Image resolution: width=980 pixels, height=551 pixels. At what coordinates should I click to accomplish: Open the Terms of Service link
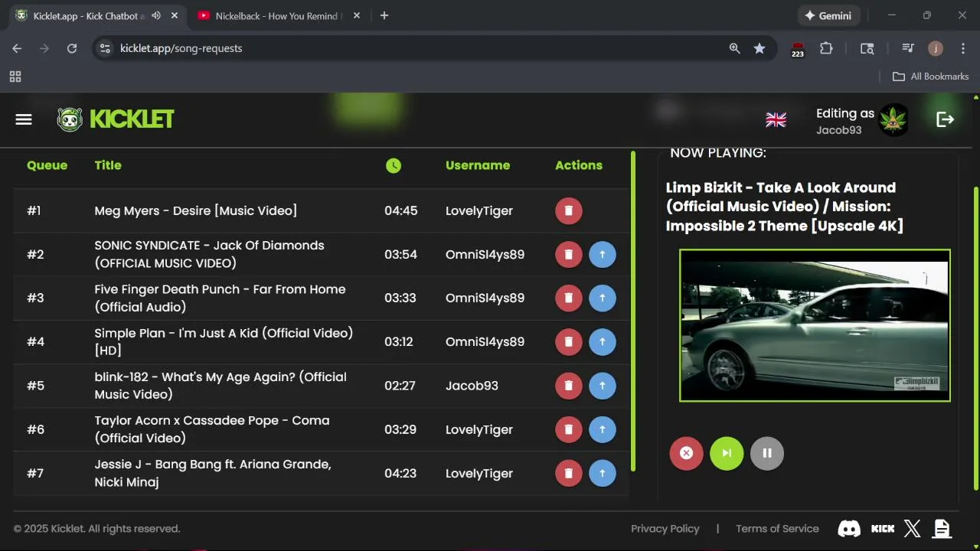777,529
